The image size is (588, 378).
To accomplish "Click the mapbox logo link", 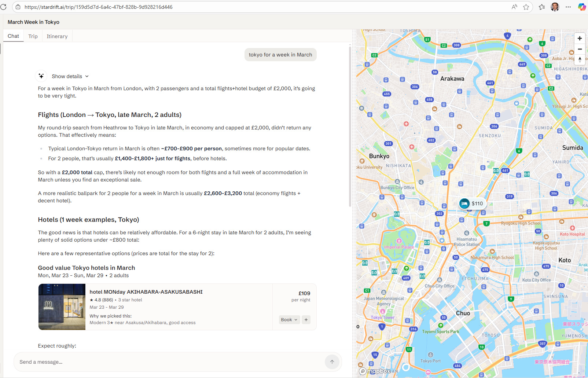I will pos(375,371).
